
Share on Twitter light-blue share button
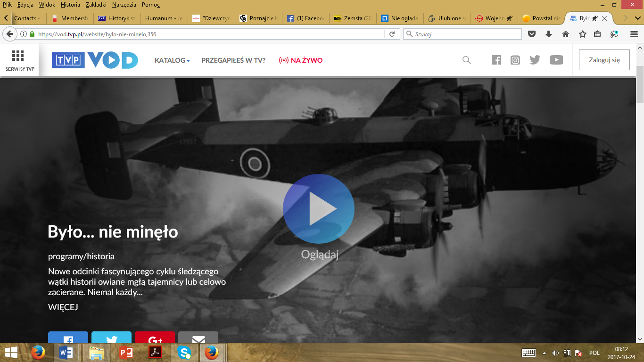click(111, 337)
